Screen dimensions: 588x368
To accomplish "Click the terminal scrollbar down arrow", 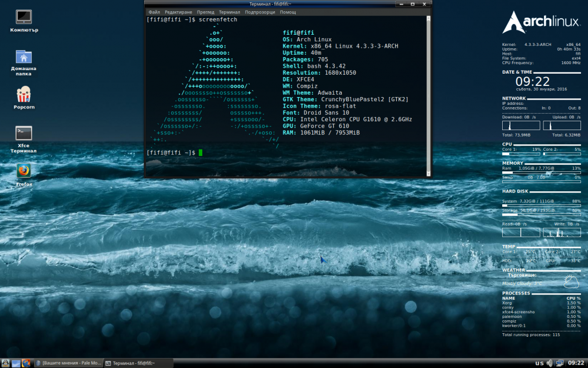I will tap(428, 174).
